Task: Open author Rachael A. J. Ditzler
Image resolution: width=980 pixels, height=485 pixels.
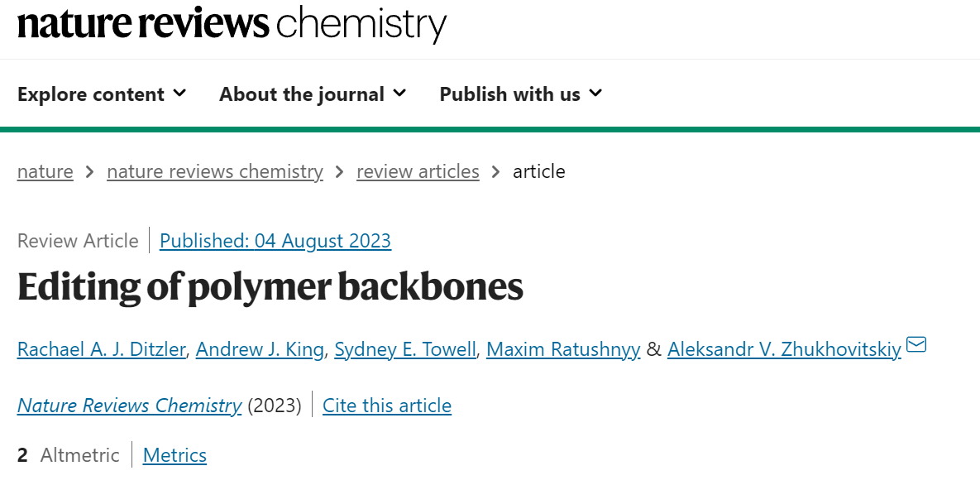Action: point(101,348)
